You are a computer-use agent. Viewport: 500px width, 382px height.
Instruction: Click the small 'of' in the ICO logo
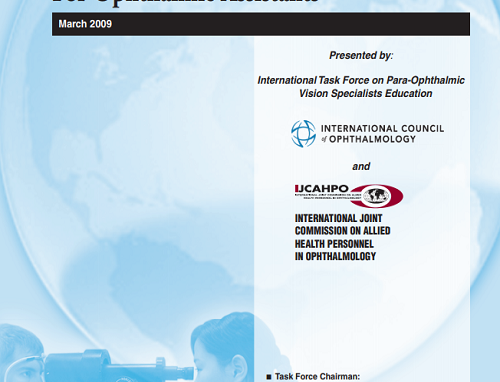pos(324,139)
